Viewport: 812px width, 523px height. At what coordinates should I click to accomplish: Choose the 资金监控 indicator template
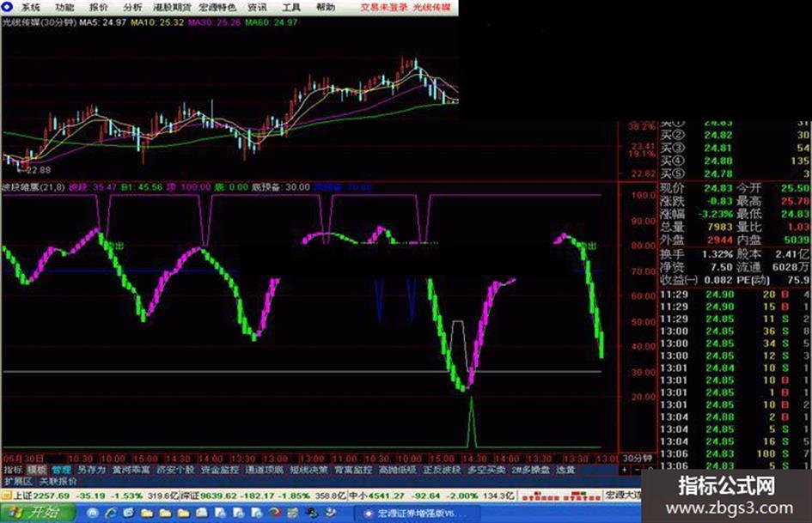pyautogui.click(x=220, y=470)
